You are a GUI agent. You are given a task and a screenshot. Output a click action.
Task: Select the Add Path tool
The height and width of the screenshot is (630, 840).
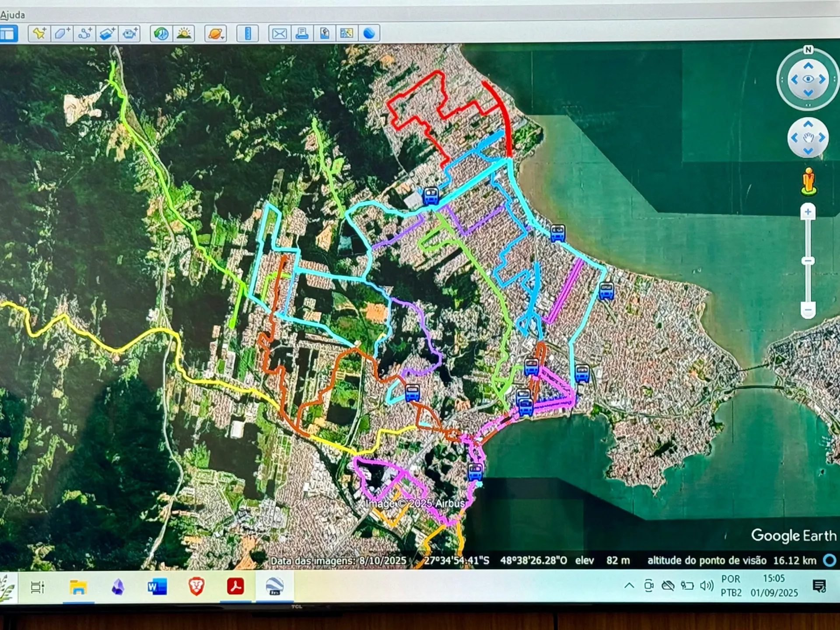(84, 33)
